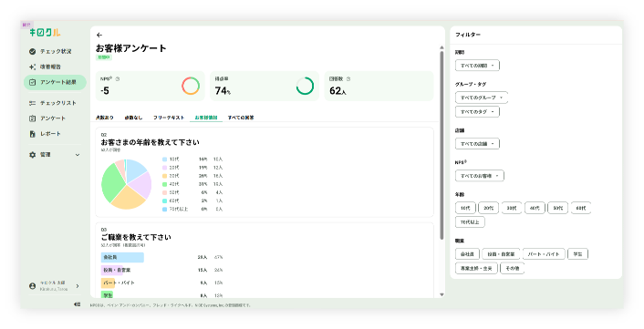644x329 pixels.
Task: Select the お客様情報 tab
Action: click(206, 118)
